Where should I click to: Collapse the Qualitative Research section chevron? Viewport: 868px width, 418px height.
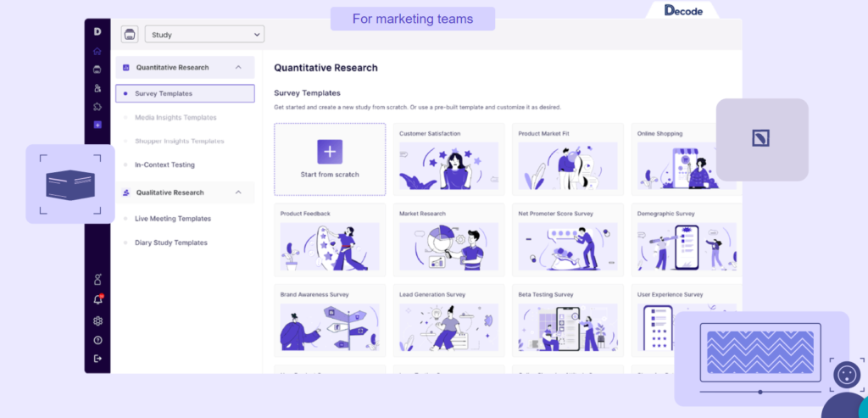pos(238,192)
